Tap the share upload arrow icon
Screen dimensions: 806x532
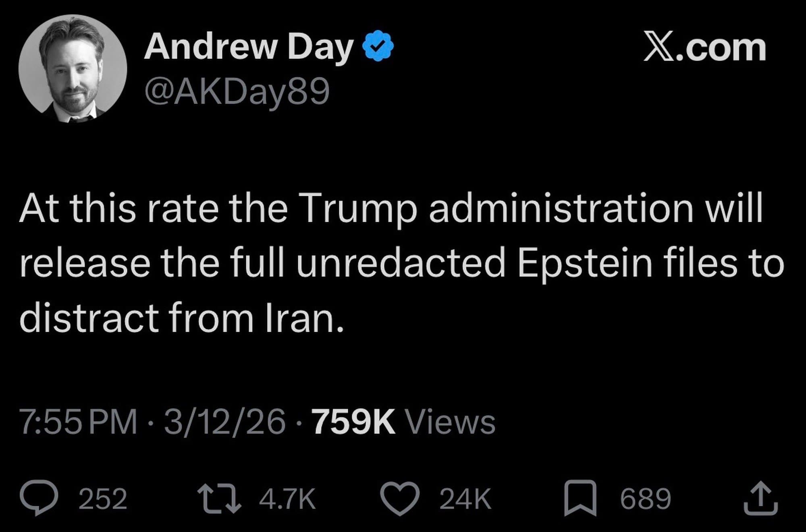[760, 498]
